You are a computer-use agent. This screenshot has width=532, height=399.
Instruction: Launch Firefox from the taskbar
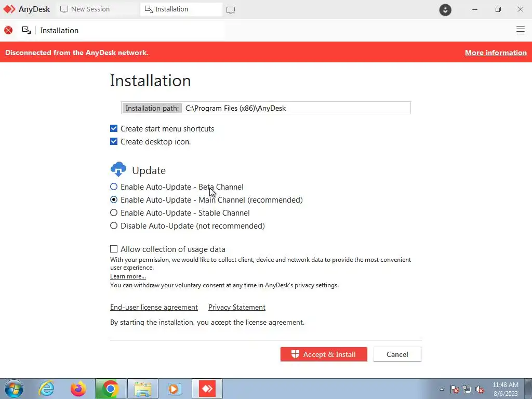[x=78, y=389]
